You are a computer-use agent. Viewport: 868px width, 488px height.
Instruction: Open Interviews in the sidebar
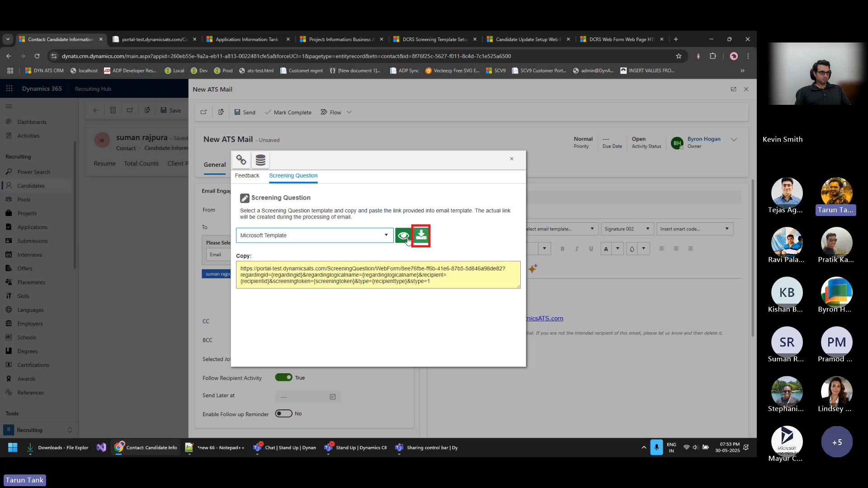pos(29,255)
